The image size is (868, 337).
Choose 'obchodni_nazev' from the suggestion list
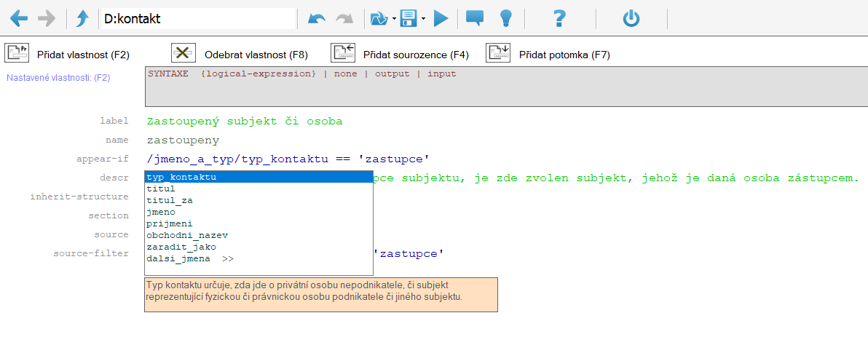187,235
